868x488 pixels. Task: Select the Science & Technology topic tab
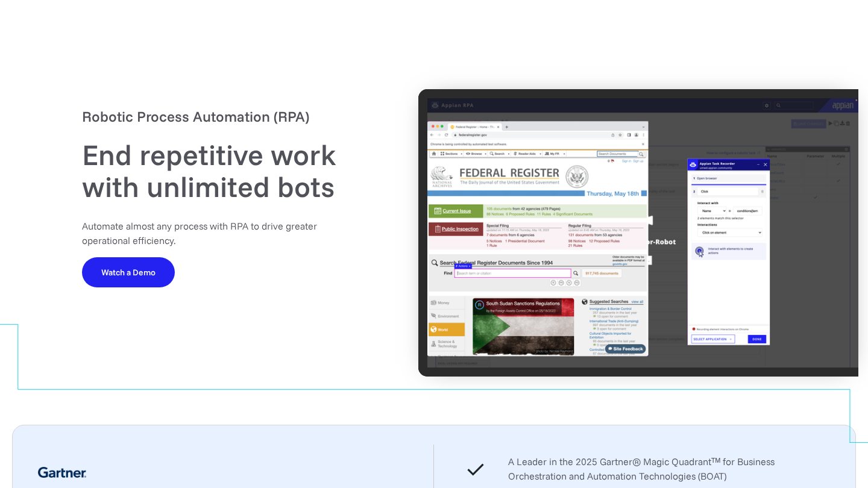447,343
